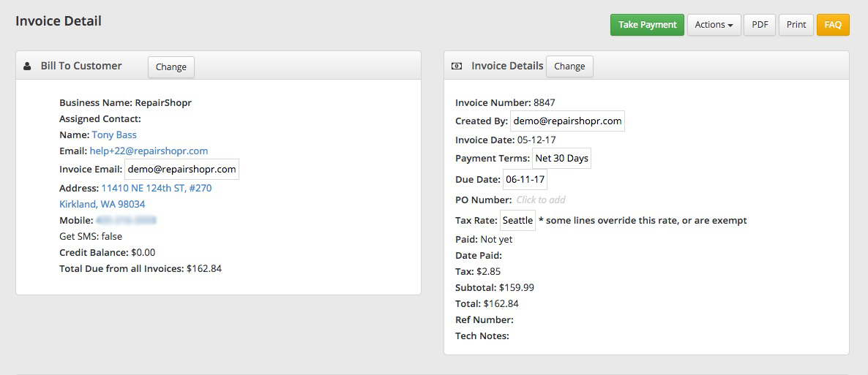The image size is (868, 375).
Task: Click the PO Number 'Click to add' placeholder
Action: click(541, 200)
